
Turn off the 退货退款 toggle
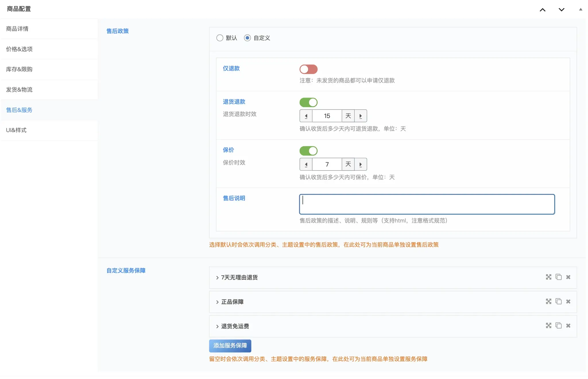[x=308, y=103]
